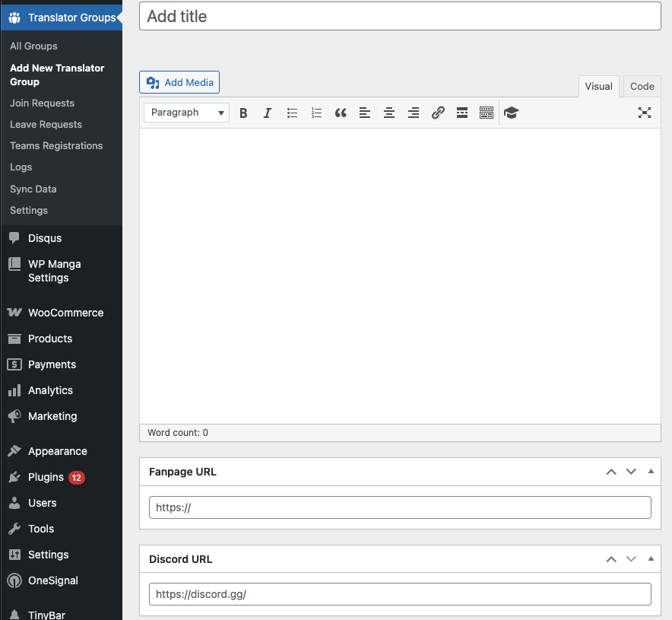Click the Fanpage URL input field
Viewport: 672px width, 620px height.
(x=400, y=507)
